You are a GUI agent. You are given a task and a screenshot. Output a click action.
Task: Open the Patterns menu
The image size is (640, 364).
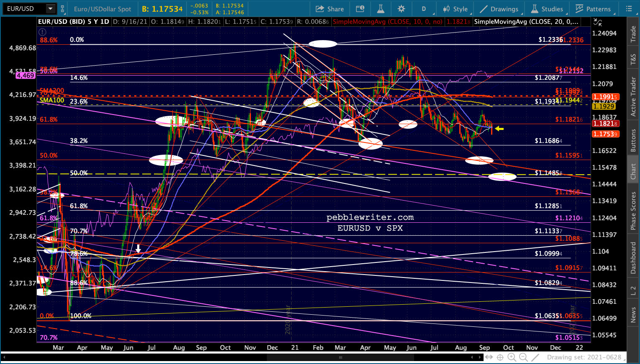click(593, 9)
